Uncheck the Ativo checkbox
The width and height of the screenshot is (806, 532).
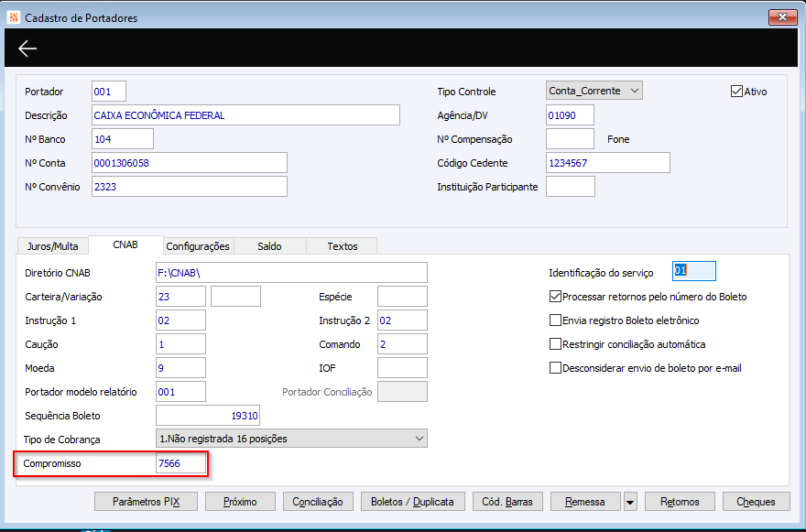(x=736, y=92)
